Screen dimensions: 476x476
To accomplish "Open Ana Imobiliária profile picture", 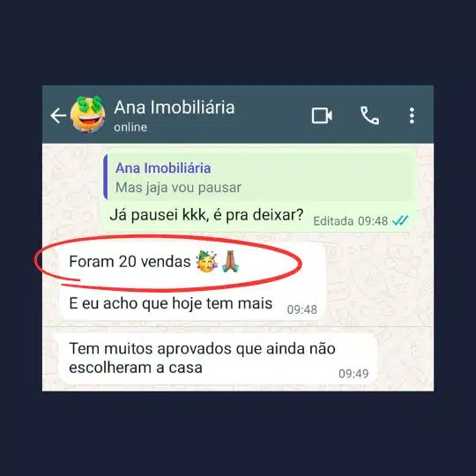I will (88, 115).
